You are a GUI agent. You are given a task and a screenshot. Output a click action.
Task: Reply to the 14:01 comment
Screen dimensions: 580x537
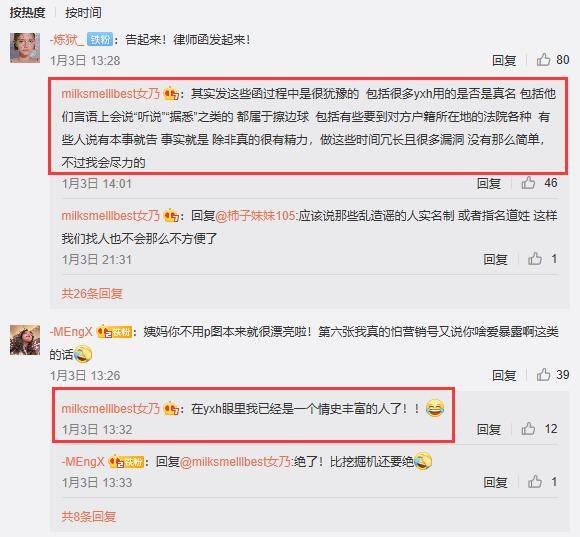[x=489, y=183]
